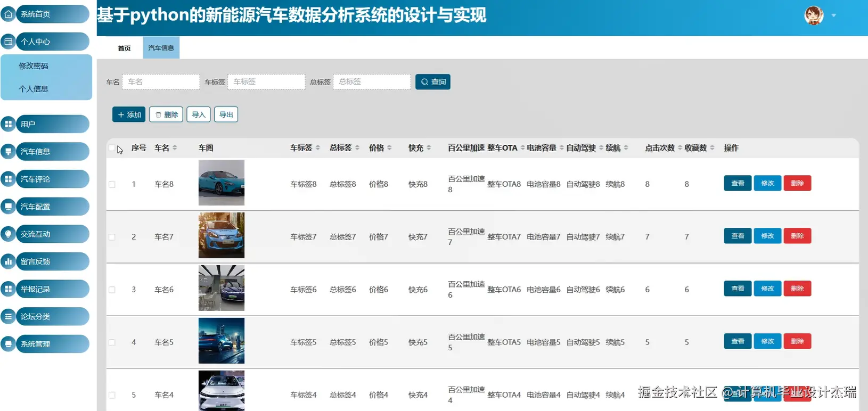Click the grid icon beside 汽车评论
This screenshot has width=868, height=411.
point(8,179)
